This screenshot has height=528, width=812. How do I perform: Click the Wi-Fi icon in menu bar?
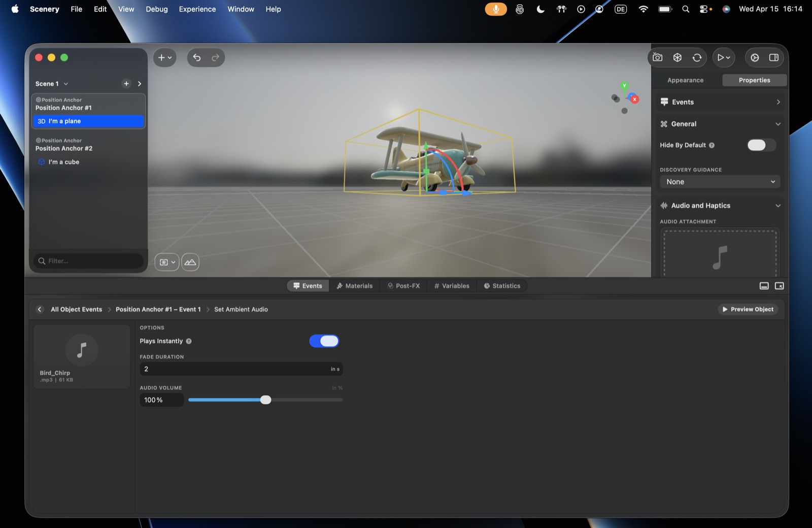click(x=643, y=9)
